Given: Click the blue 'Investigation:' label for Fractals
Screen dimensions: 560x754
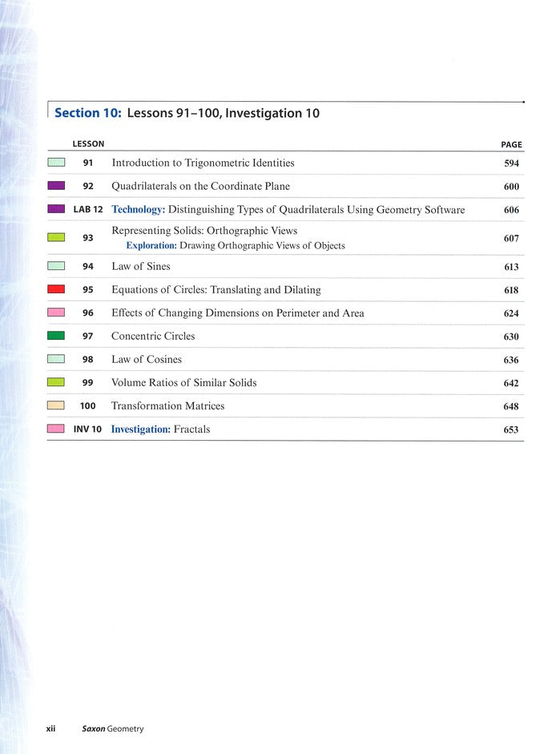Looking at the screenshot, I should pos(140,429).
